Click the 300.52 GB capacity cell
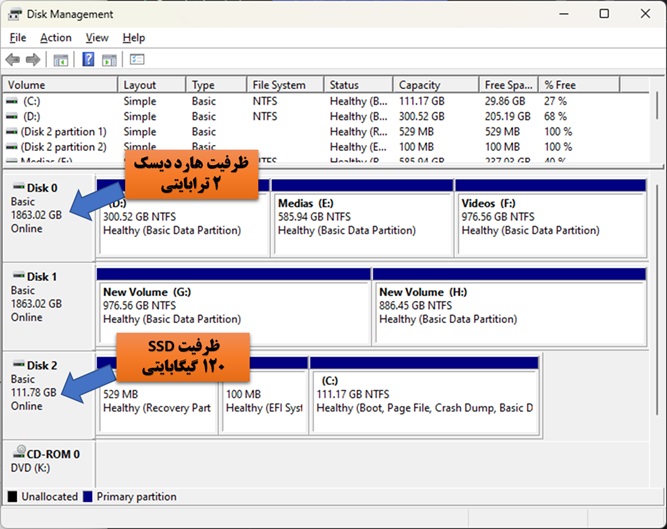 tap(422, 116)
